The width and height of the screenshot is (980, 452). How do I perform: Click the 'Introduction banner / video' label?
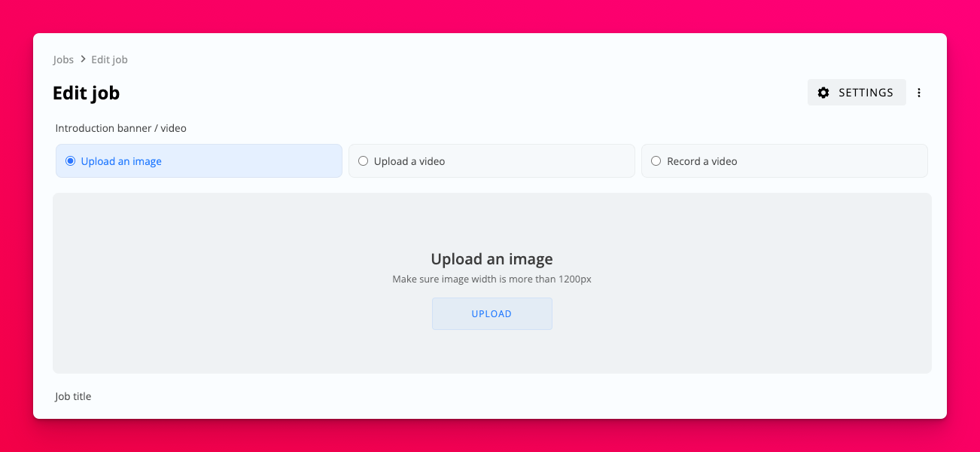point(120,128)
